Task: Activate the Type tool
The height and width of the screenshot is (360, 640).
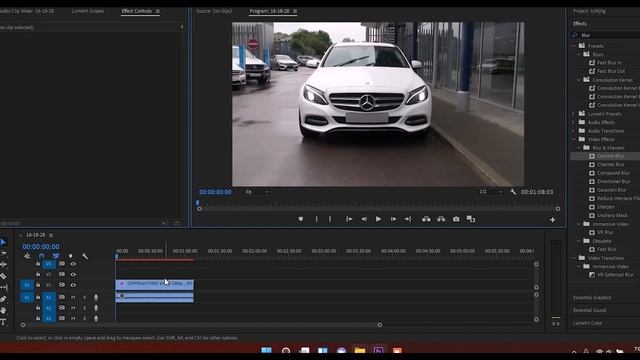Action: click(3, 322)
